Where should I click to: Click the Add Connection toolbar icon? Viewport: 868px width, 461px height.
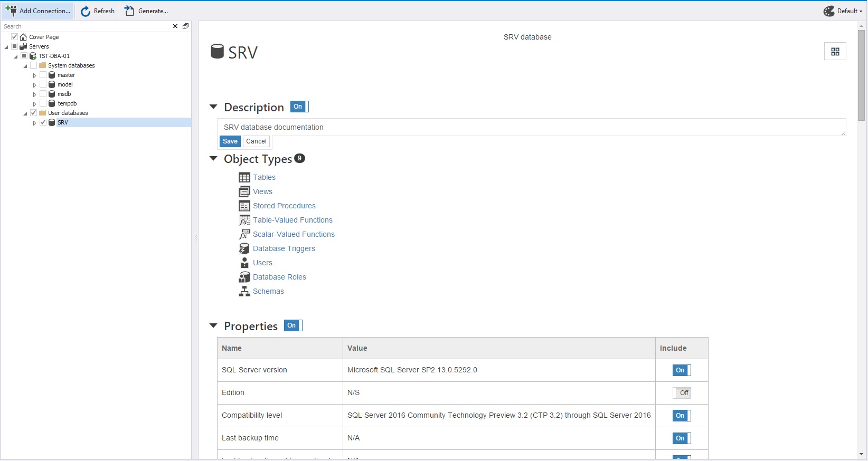point(11,11)
